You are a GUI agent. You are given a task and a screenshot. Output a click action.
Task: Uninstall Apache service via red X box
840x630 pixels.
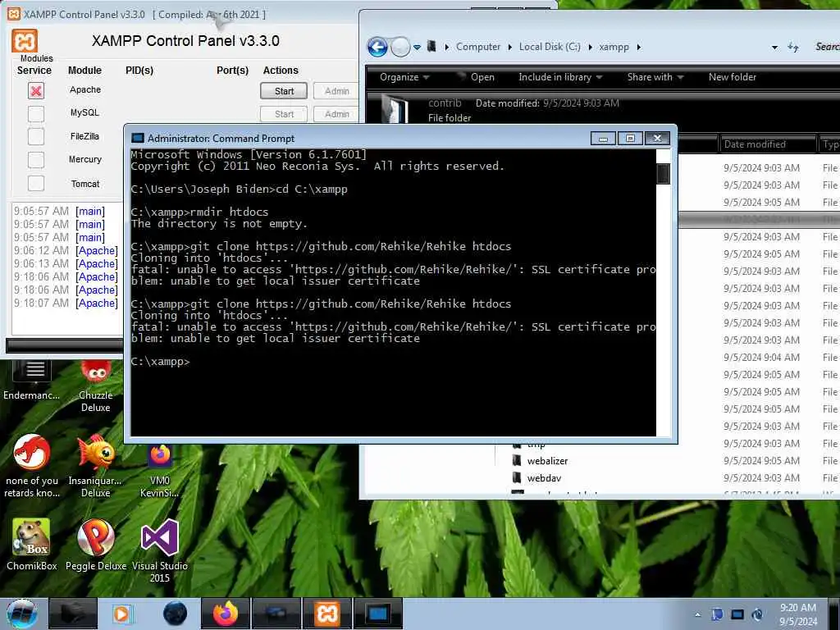coord(36,91)
